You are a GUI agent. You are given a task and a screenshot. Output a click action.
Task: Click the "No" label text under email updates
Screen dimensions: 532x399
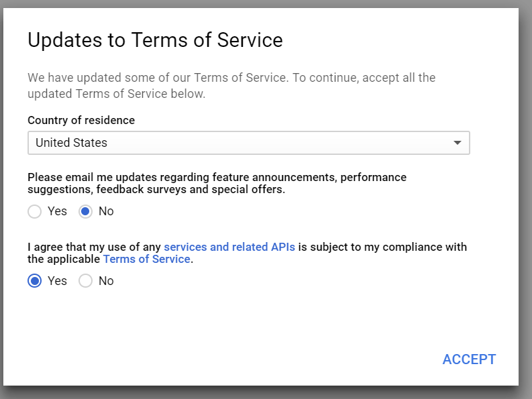[x=106, y=211]
